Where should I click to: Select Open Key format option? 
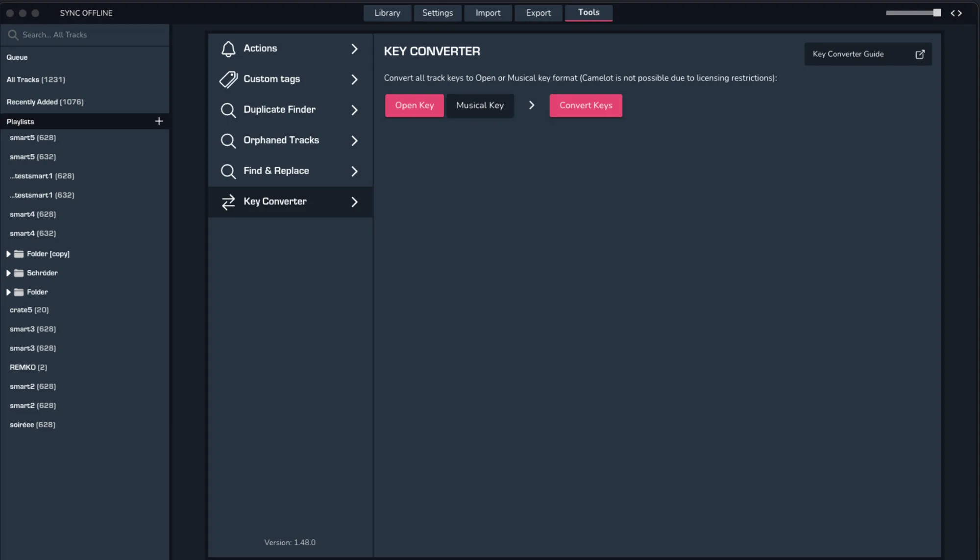click(x=414, y=105)
